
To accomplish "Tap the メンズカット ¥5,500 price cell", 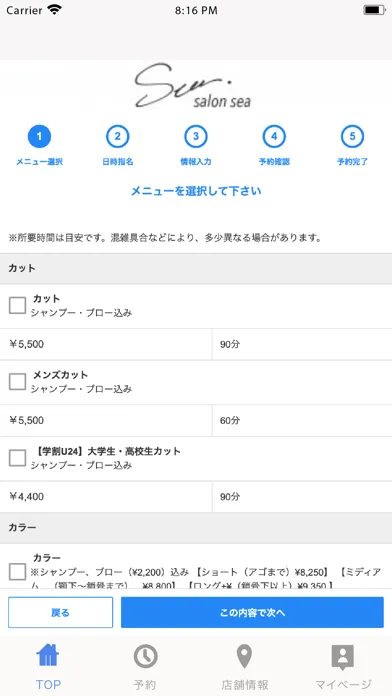I will click(106, 420).
